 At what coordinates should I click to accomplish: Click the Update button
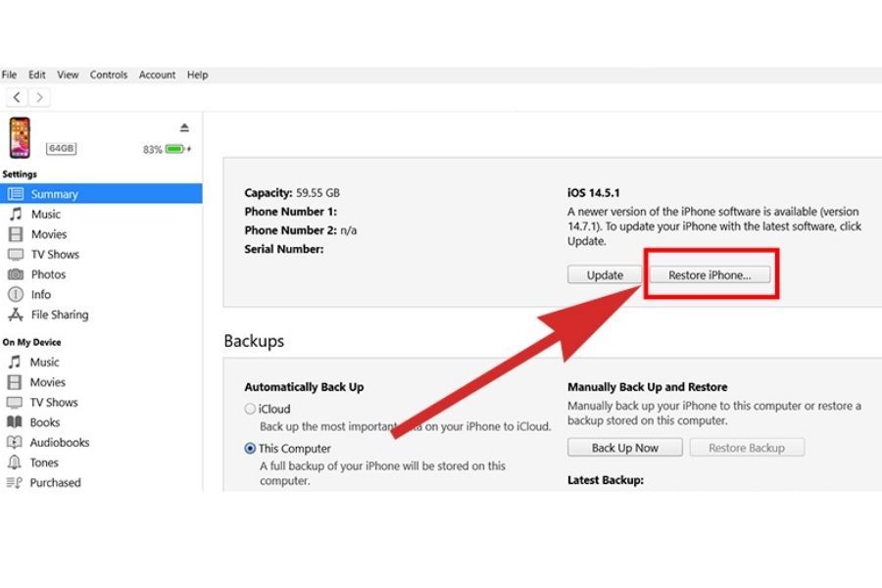click(x=605, y=275)
